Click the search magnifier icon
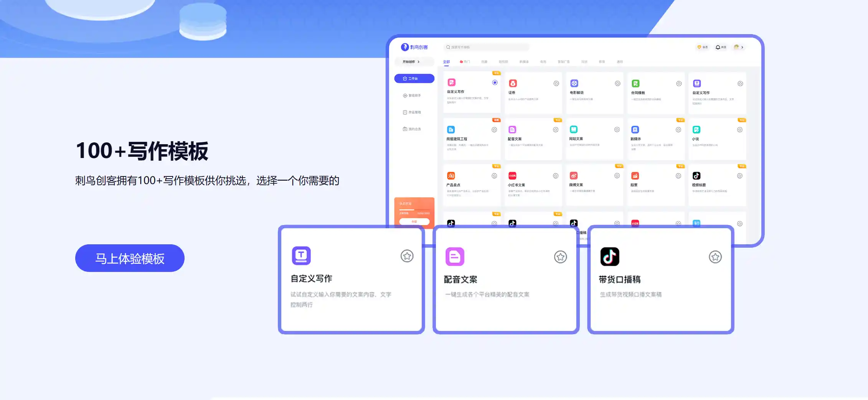The width and height of the screenshot is (868, 400). coord(448,47)
